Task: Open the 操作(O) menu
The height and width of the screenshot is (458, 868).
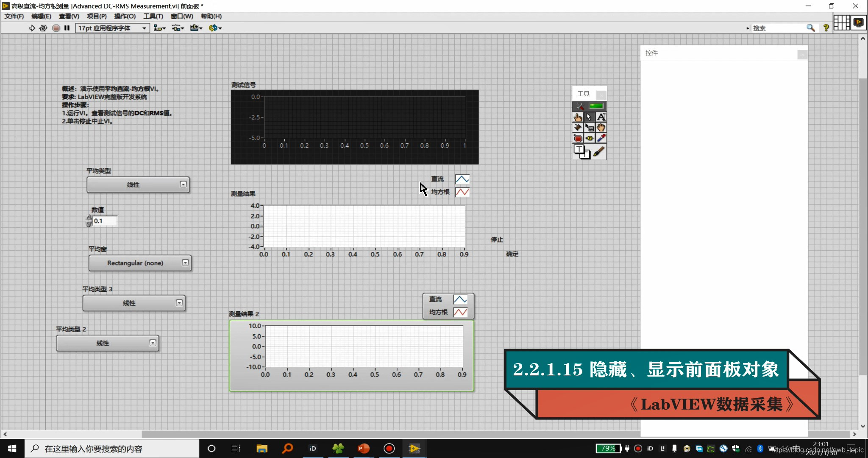Action: [x=125, y=16]
